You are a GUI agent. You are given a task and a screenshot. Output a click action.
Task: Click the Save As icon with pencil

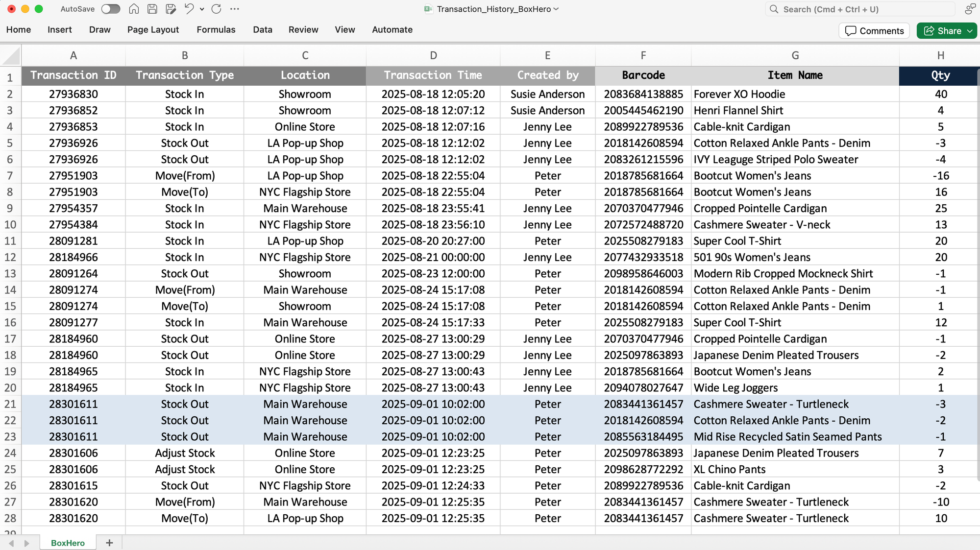pyautogui.click(x=171, y=9)
